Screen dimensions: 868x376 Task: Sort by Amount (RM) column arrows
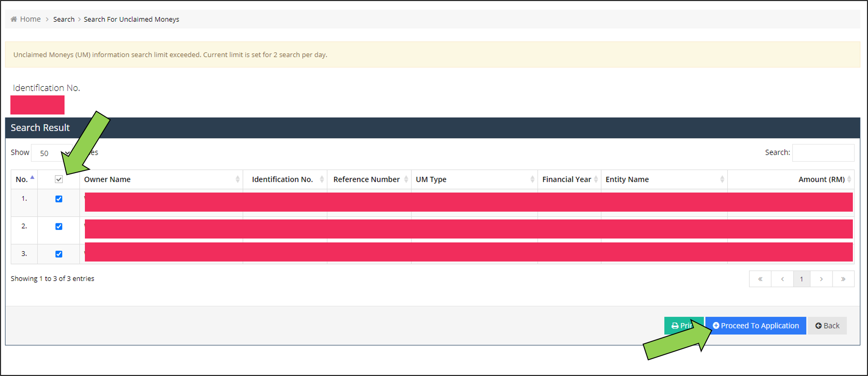coord(849,180)
